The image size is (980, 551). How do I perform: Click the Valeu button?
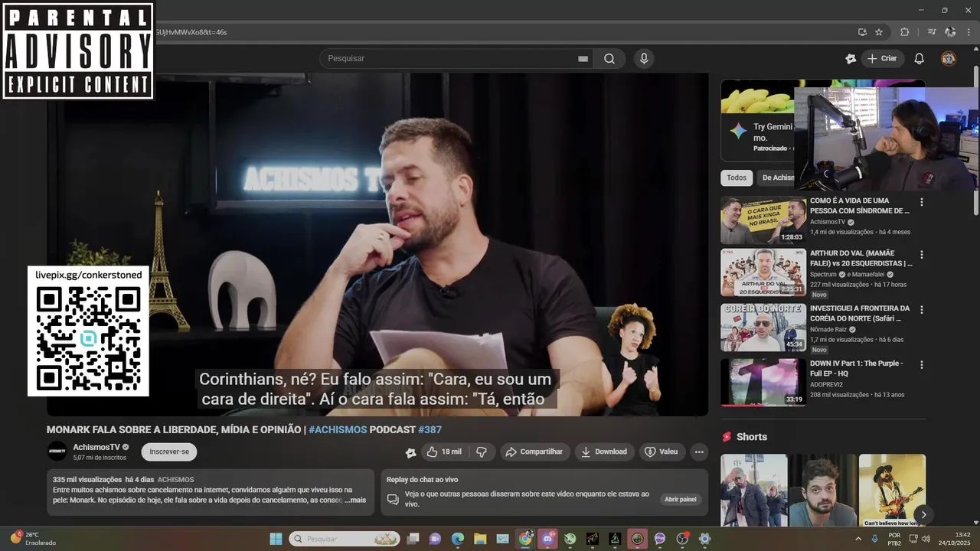(661, 452)
